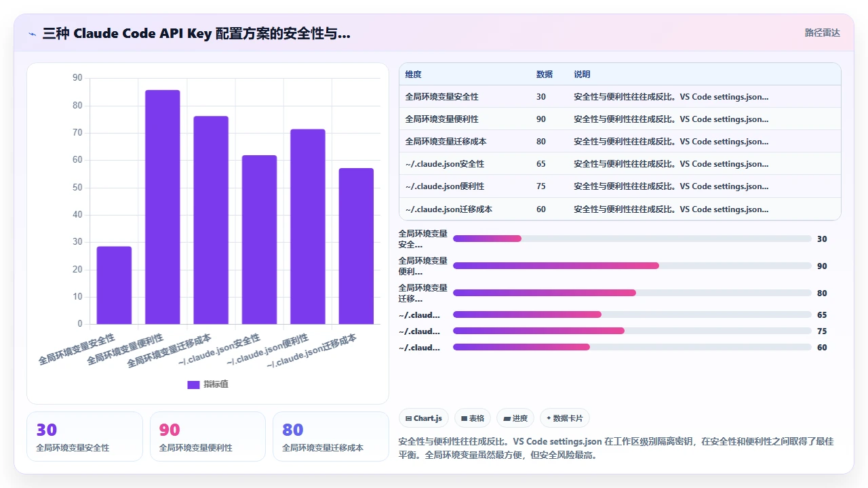The height and width of the screenshot is (488, 868).
Task: Select table row 全局环境变量迁移成本
Action: [620, 142]
